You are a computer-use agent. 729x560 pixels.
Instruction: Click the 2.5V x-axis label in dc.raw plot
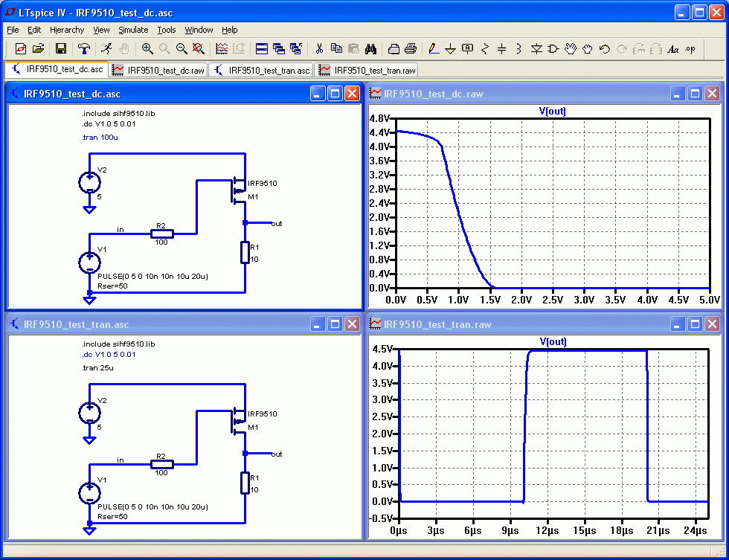tap(552, 300)
